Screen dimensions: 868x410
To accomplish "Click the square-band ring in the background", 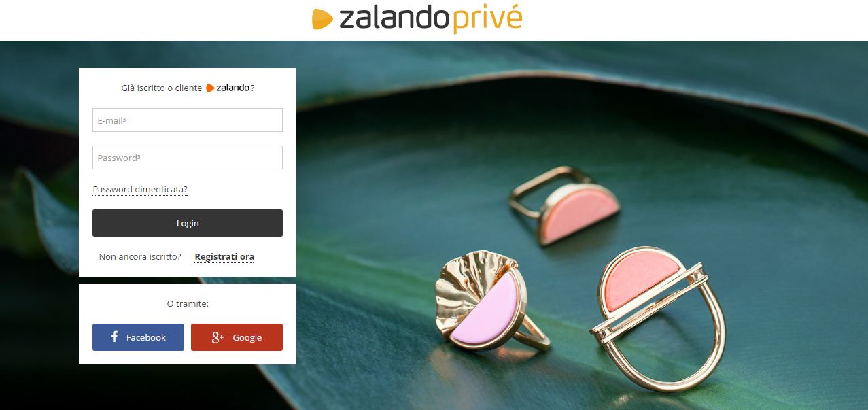I will [564, 205].
